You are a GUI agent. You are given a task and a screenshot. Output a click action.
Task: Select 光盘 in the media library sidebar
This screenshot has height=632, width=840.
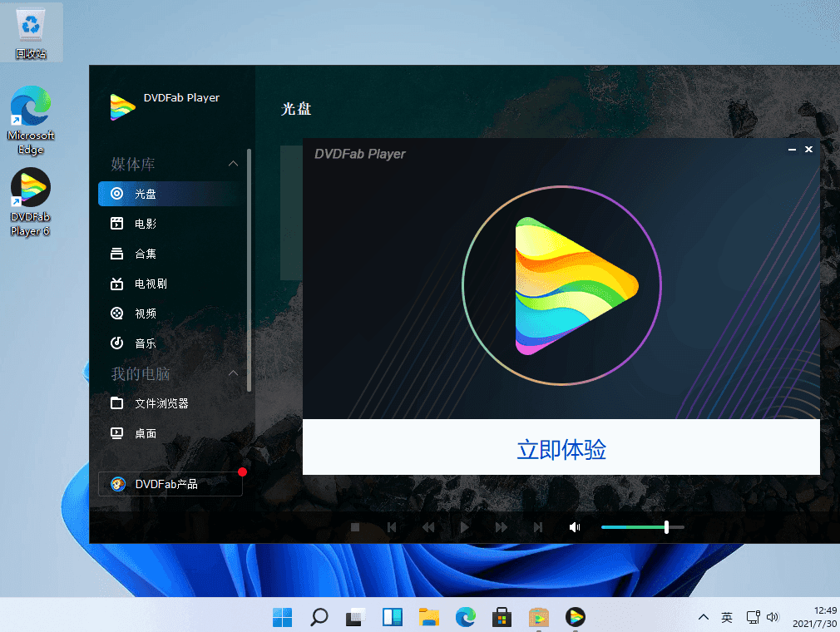tap(170, 194)
